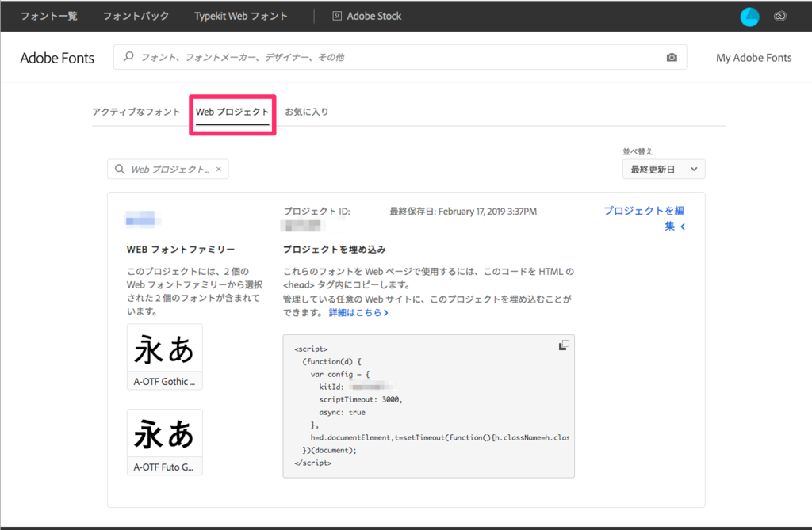The width and height of the screenshot is (812, 530).
Task: Click the magnifier icon in the main search bar
Action: coord(128,57)
